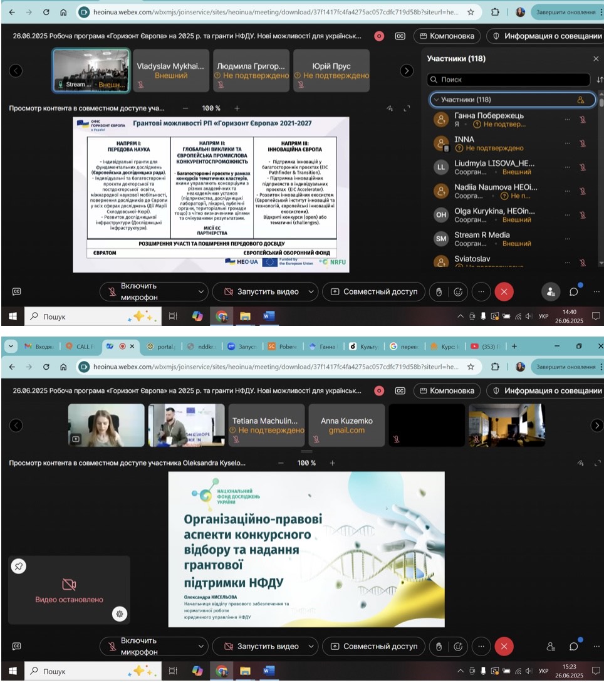Toggle the participants panel icon in the 15:23 control bar

551,647
